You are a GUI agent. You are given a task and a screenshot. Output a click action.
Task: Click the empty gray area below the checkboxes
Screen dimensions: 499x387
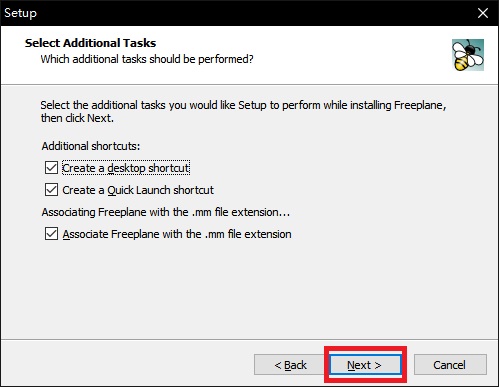[x=249, y=290]
